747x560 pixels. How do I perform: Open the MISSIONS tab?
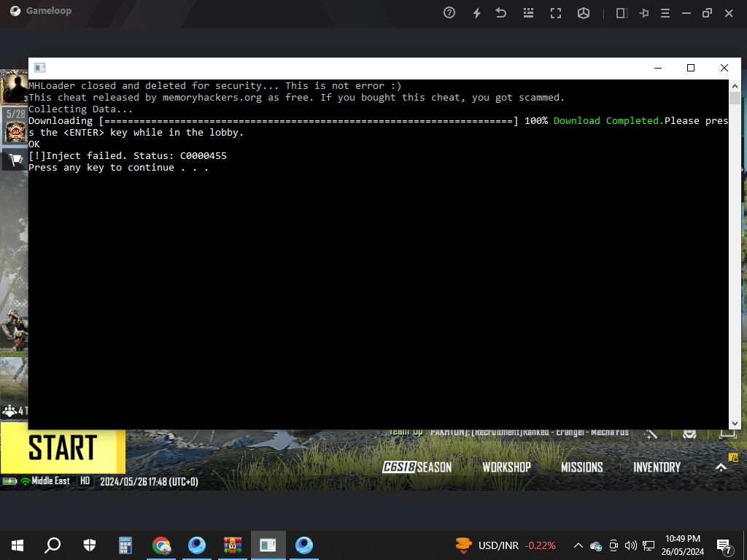coord(581,467)
